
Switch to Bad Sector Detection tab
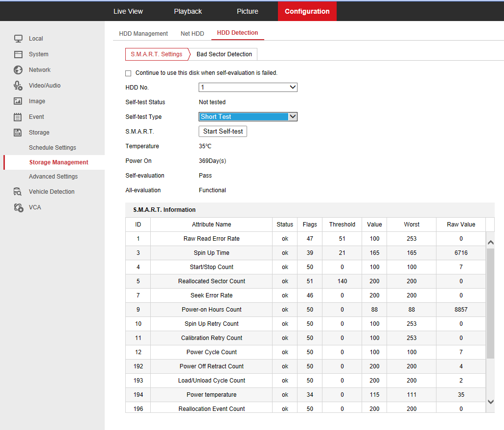coord(224,54)
